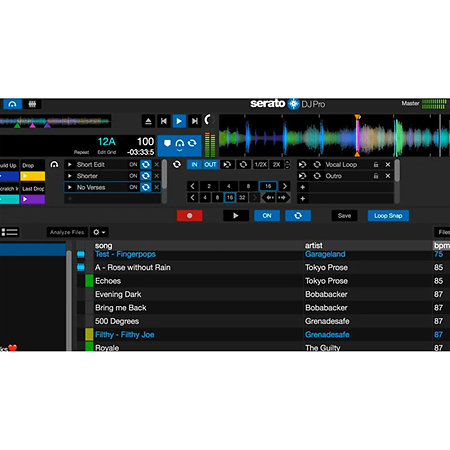
Task: Click the headphones icon in blue panel
Action: 180,144
